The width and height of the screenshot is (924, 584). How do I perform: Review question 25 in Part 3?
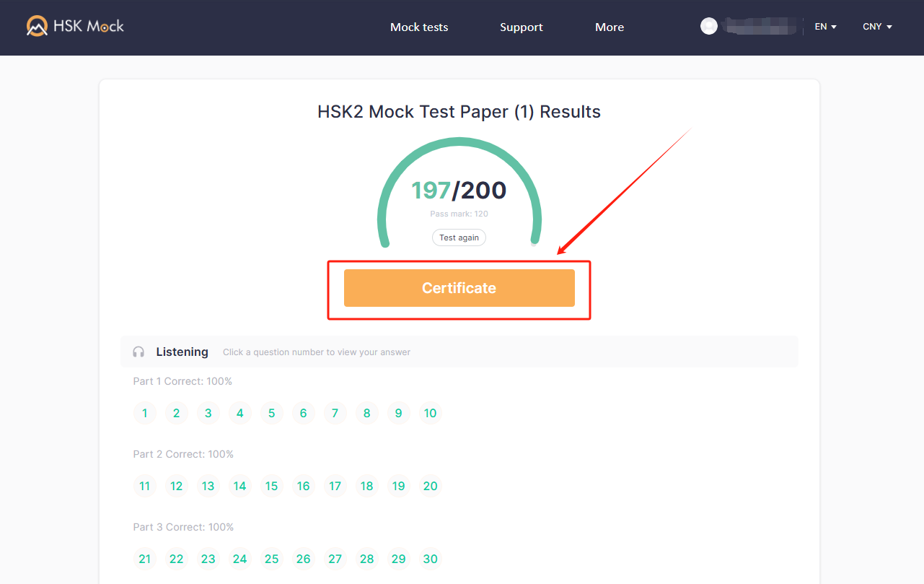271,559
